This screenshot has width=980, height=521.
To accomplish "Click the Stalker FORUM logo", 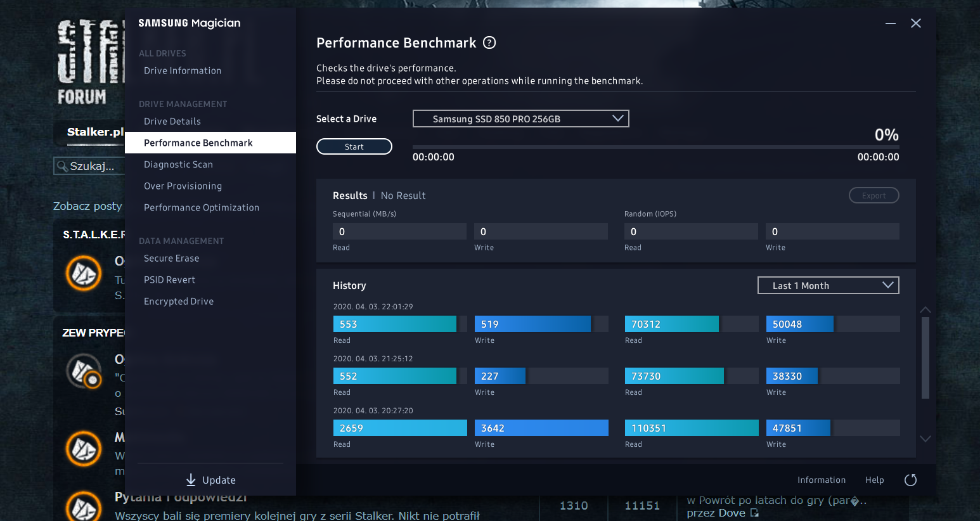I will tap(90, 62).
